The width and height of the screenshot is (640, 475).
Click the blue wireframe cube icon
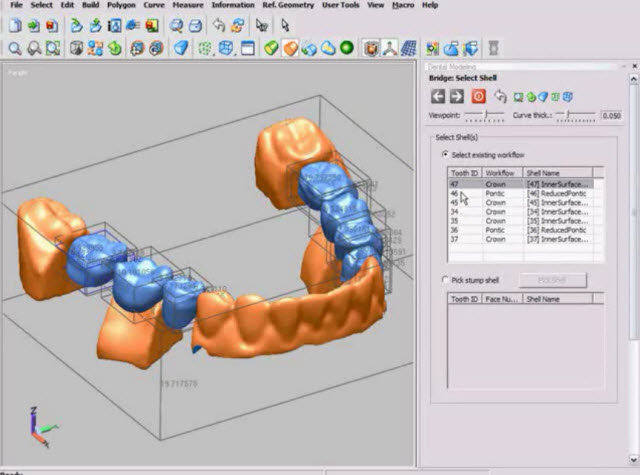(226, 48)
